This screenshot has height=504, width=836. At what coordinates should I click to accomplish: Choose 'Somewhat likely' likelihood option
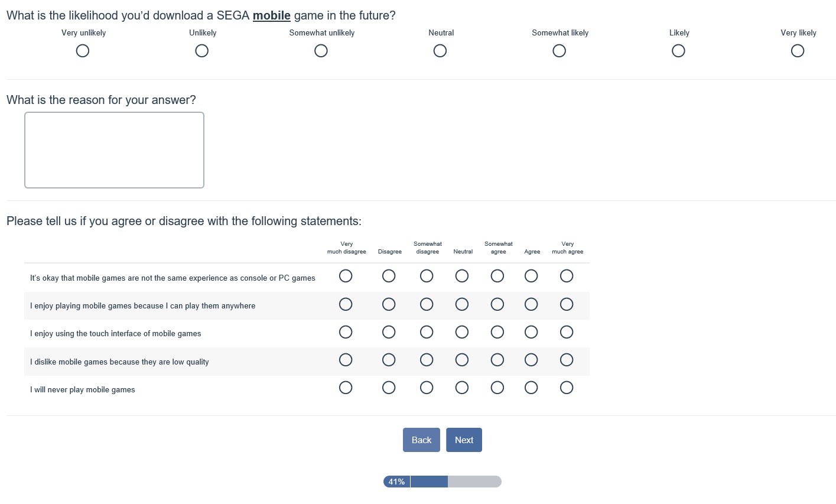pos(559,51)
